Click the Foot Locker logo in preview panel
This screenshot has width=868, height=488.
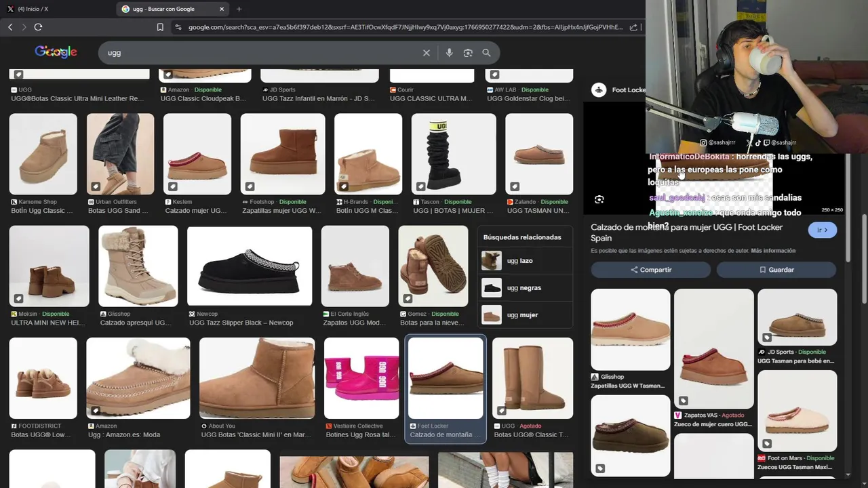(599, 89)
